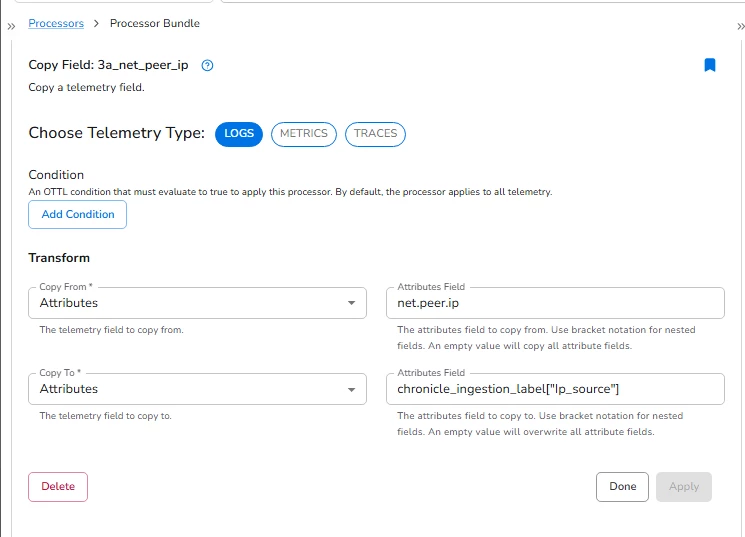745x537 pixels.
Task: Click the Apply button
Action: (x=684, y=487)
